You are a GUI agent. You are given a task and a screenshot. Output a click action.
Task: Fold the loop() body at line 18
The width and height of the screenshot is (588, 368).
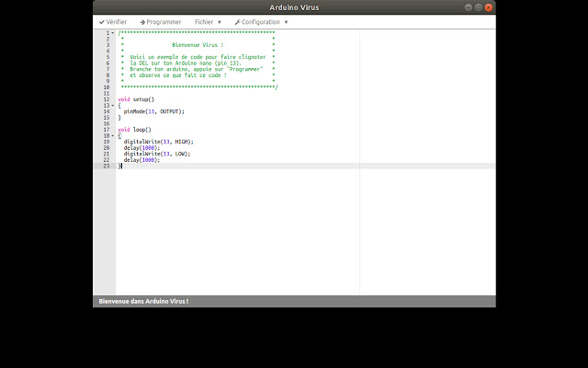[113, 135]
